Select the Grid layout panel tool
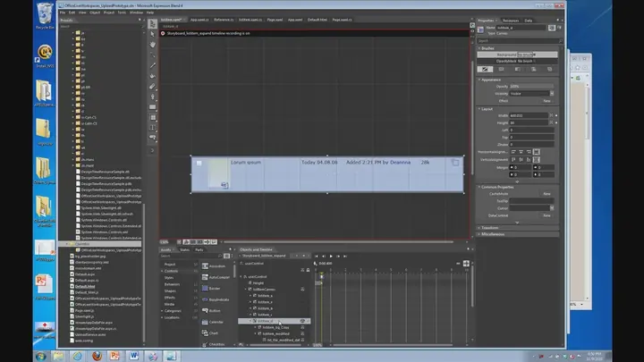 (x=152, y=117)
